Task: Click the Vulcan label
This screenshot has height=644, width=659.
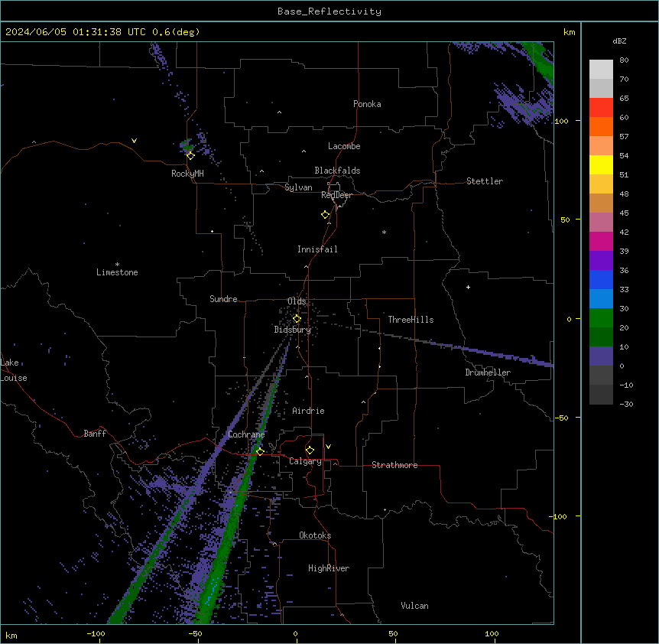Action: [415, 606]
